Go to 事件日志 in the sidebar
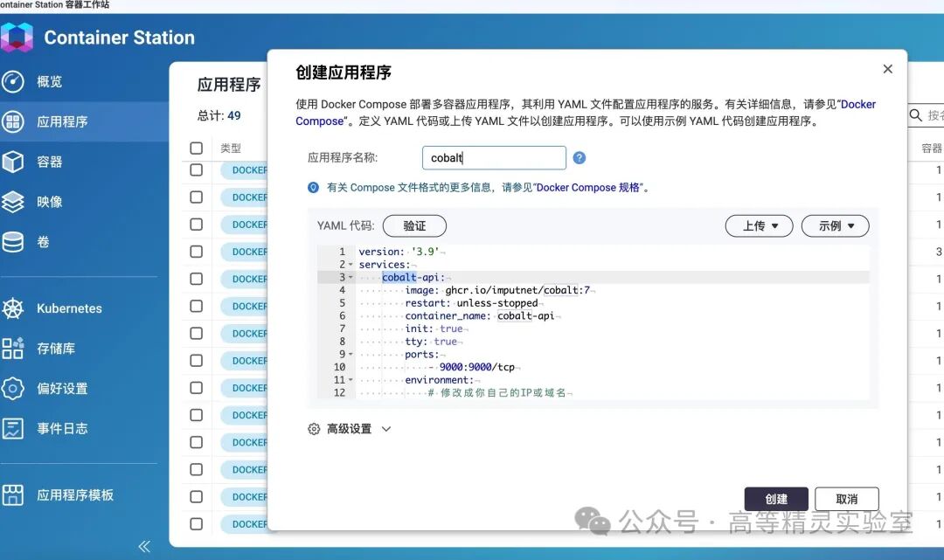 (62, 428)
